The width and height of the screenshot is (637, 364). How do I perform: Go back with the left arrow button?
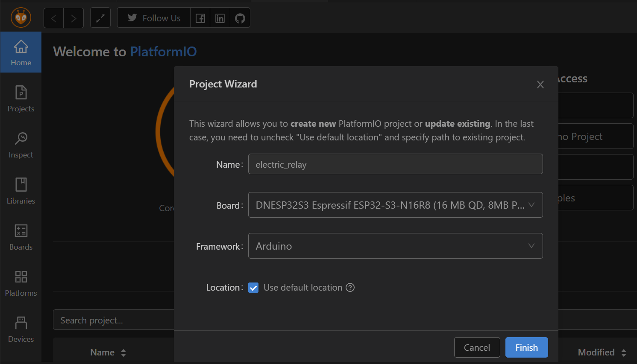tap(53, 18)
